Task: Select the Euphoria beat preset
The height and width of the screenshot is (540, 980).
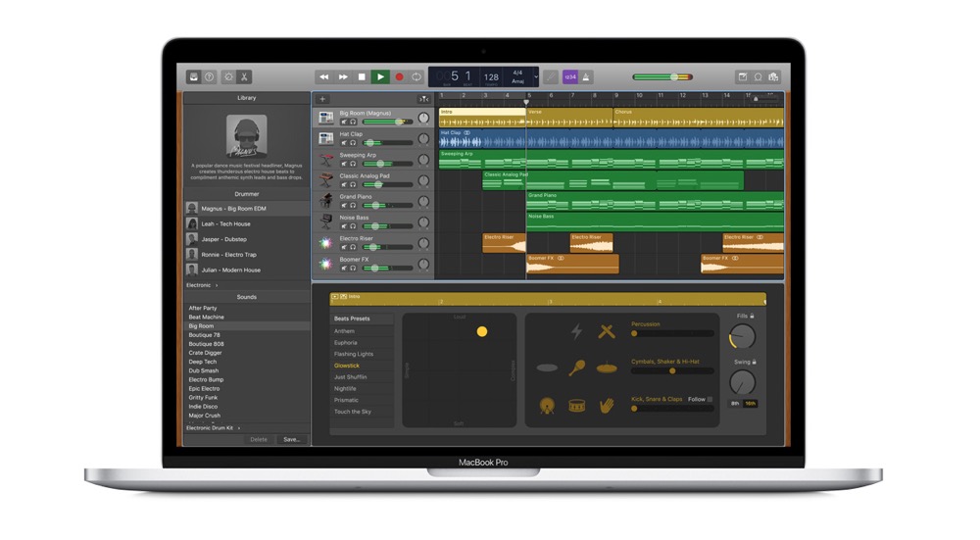Action: pos(362,342)
